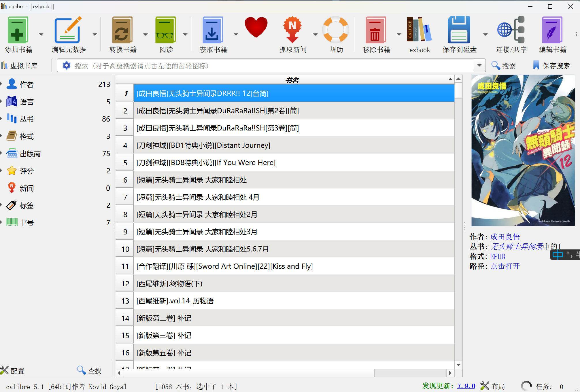This screenshot has width=580, height=392.
Task: Click the EPUB format link
Action: 498,256
